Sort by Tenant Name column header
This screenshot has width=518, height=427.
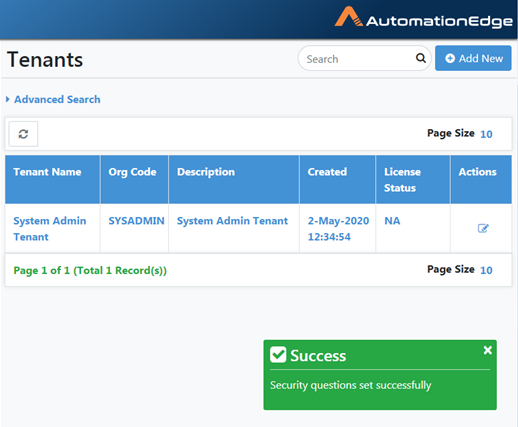(x=47, y=172)
